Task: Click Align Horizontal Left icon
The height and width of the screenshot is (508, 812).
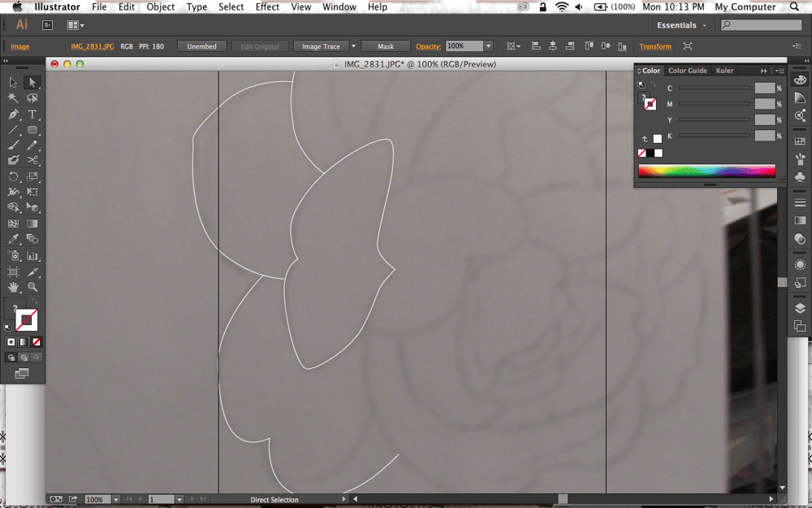Action: (x=536, y=46)
